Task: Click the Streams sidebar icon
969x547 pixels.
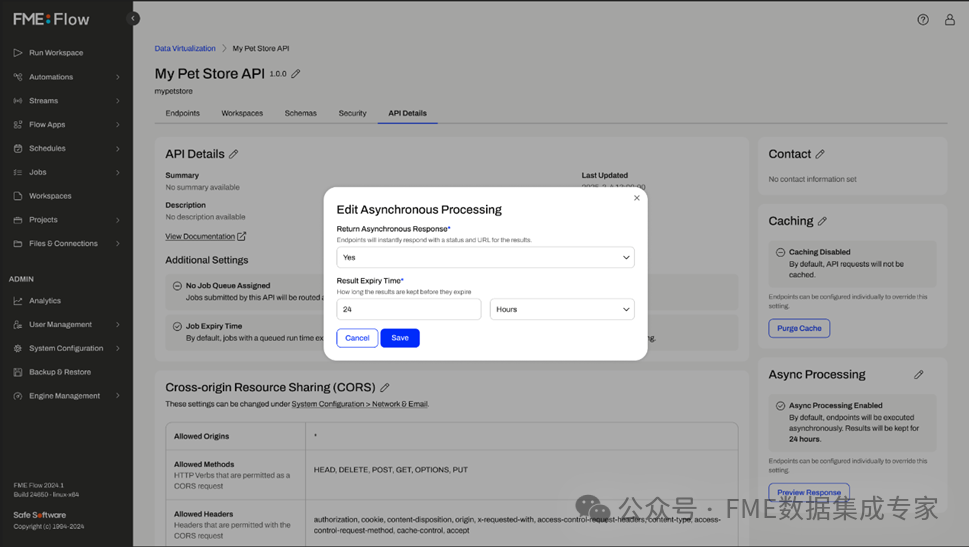Action: pos(18,100)
